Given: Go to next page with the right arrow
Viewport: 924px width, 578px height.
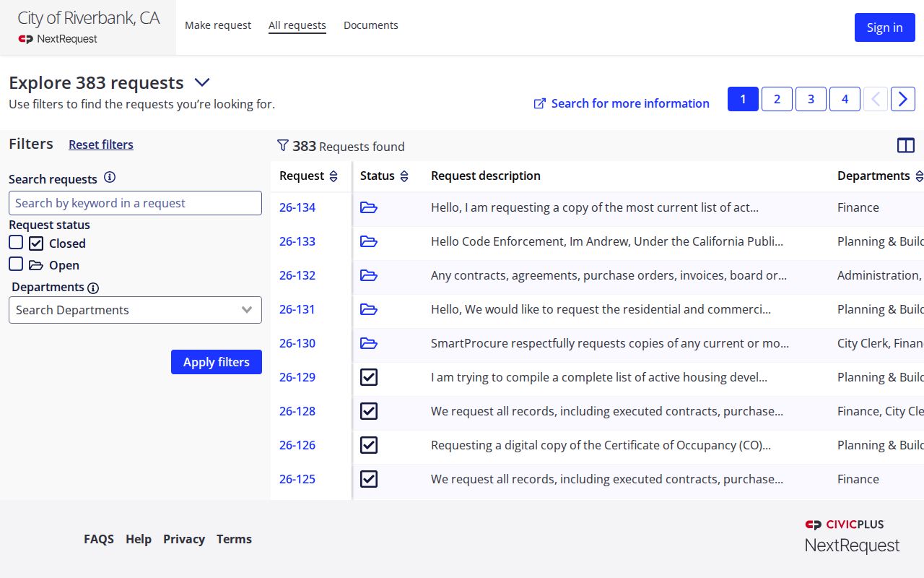Looking at the screenshot, I should 903,99.
